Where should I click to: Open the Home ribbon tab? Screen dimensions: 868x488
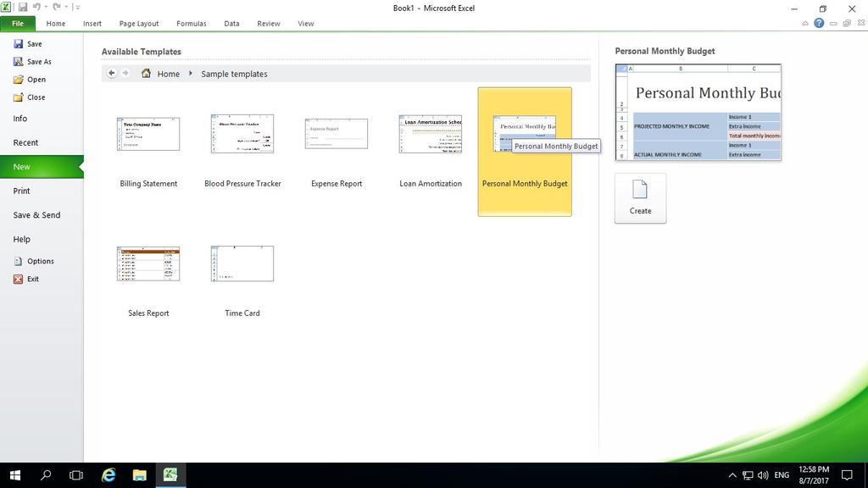(x=56, y=24)
